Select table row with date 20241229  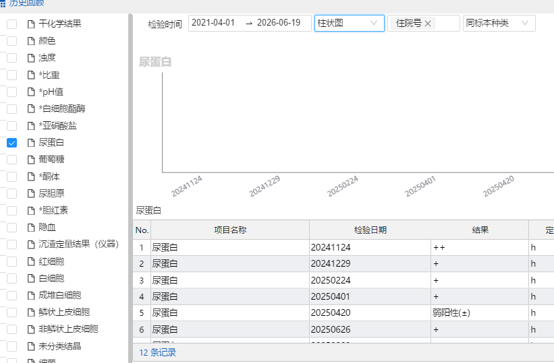[x=343, y=264]
